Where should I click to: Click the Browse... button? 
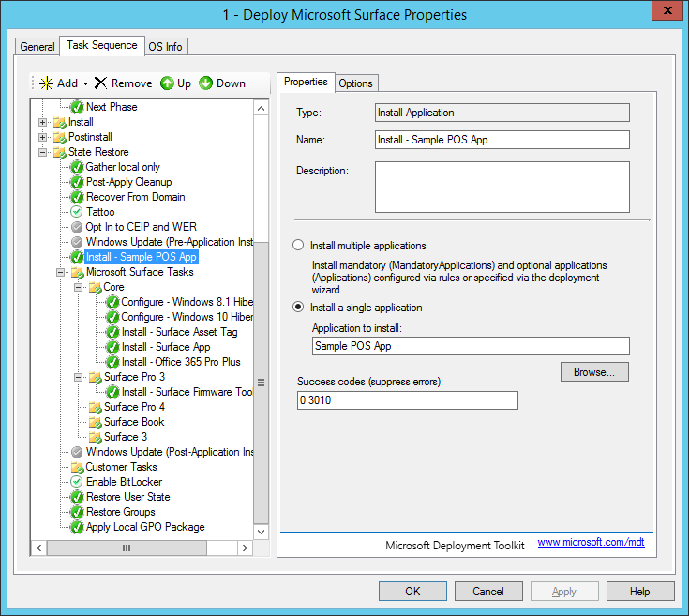[x=594, y=372]
